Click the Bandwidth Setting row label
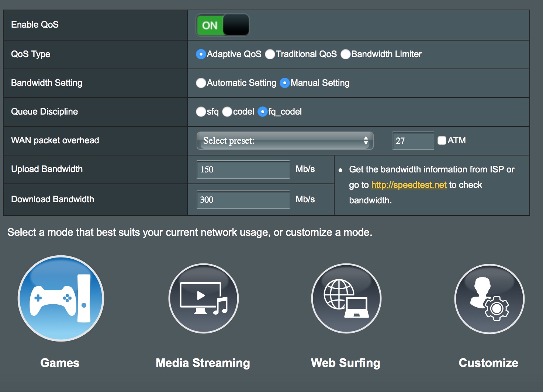This screenshot has height=392, width=543. pos(46,83)
